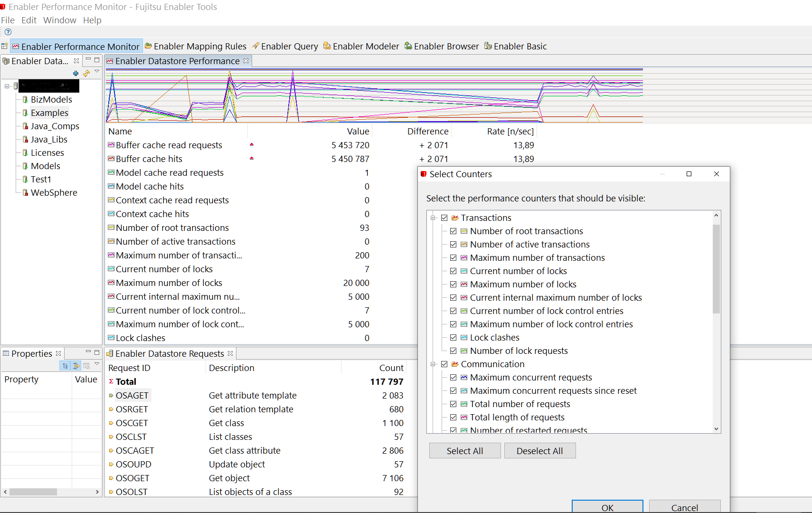Open Enabler Mapping Rules perspective
The image size is (812, 513).
point(196,46)
